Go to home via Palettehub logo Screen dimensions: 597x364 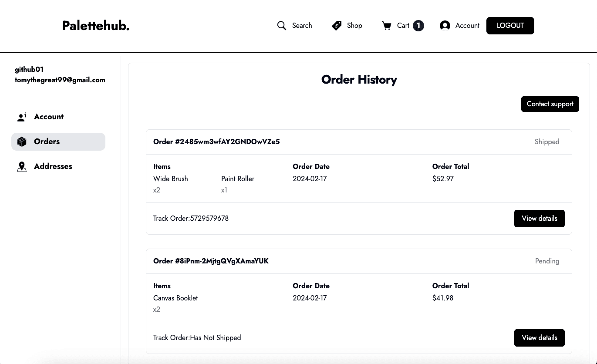click(x=96, y=26)
